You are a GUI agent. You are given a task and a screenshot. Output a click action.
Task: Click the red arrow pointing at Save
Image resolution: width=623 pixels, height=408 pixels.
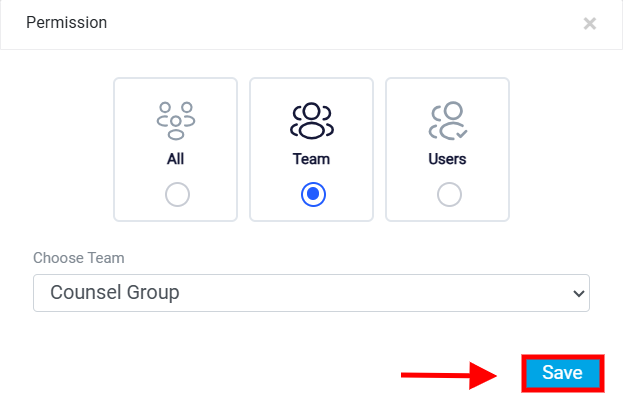pos(449,375)
